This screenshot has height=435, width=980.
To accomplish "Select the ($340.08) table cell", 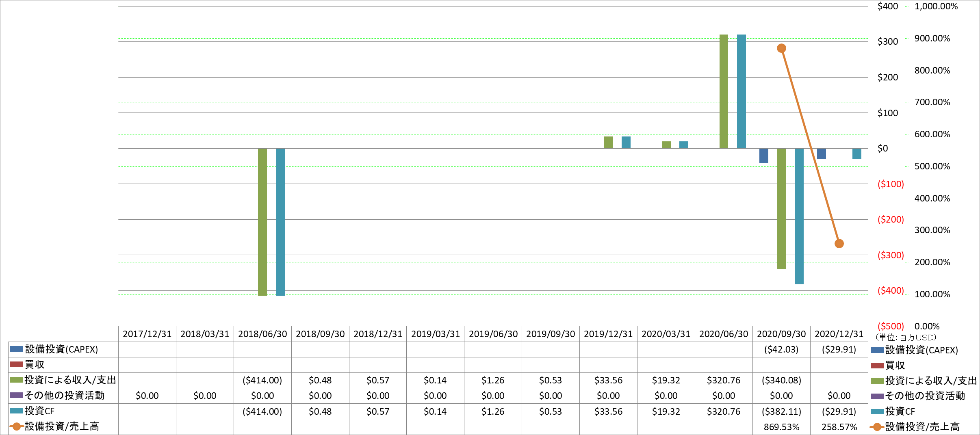I will [x=781, y=380].
